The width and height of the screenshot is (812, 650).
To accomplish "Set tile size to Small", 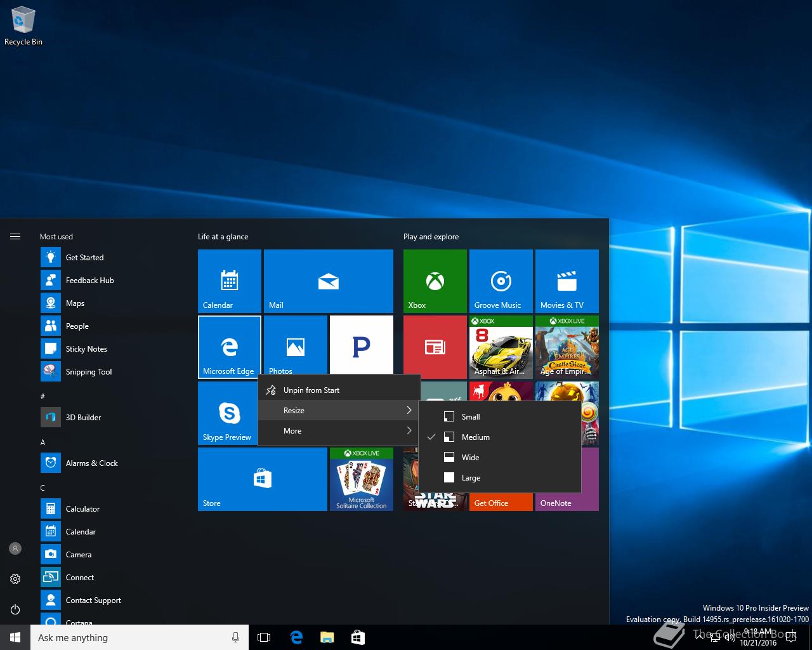I will 500,417.
